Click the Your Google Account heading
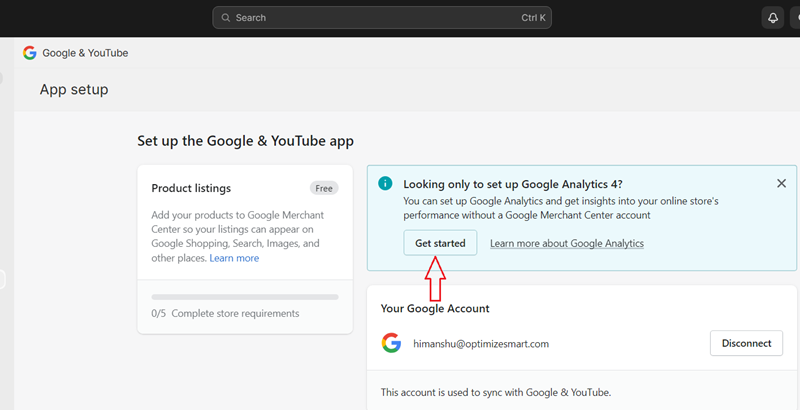The height and width of the screenshot is (410, 800). click(435, 309)
